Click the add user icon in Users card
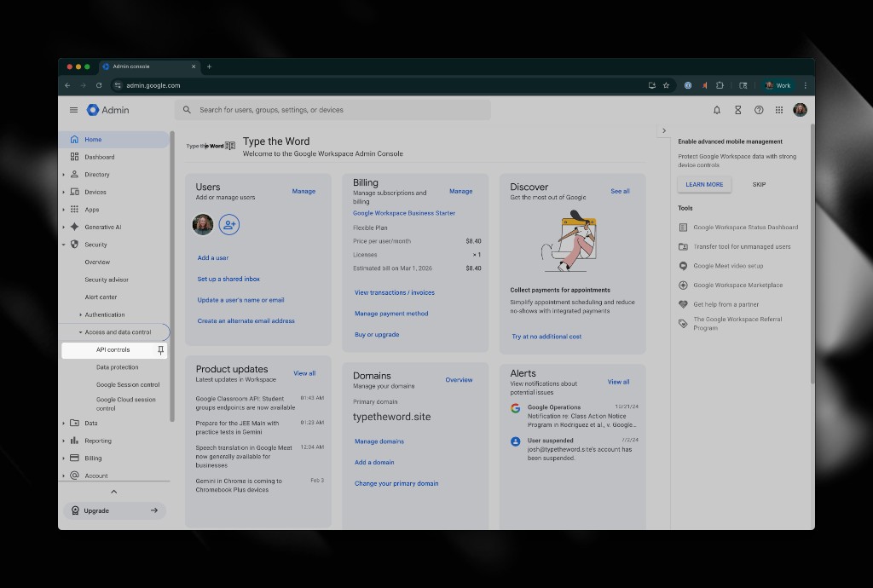The height and width of the screenshot is (588, 873). pos(228,225)
